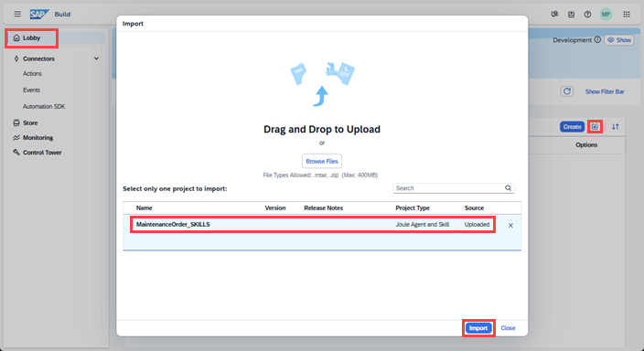Open the help question mark icon
The width and height of the screenshot is (644, 351).
(587, 14)
